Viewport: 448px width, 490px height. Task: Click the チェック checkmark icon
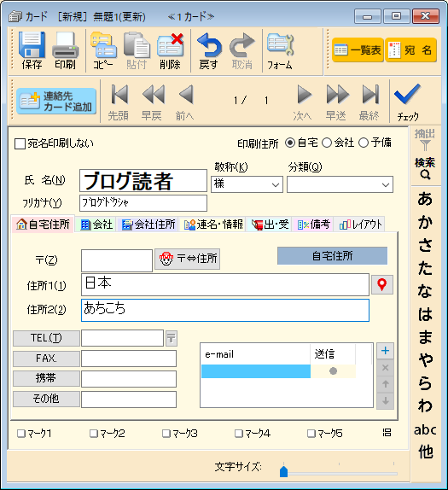coord(408,102)
